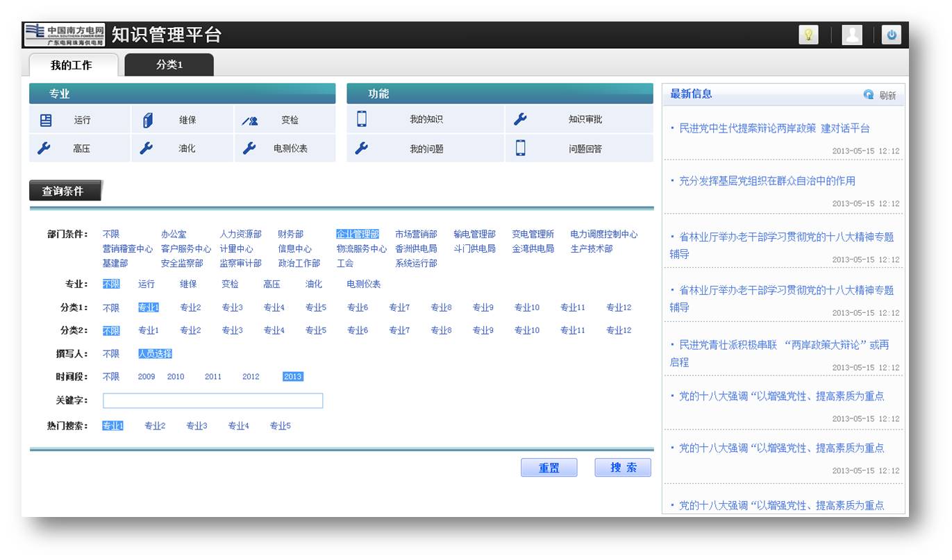Viewport: 952px width, 560px height.
Task: Select the 查询条件 tab
Action: (x=65, y=191)
